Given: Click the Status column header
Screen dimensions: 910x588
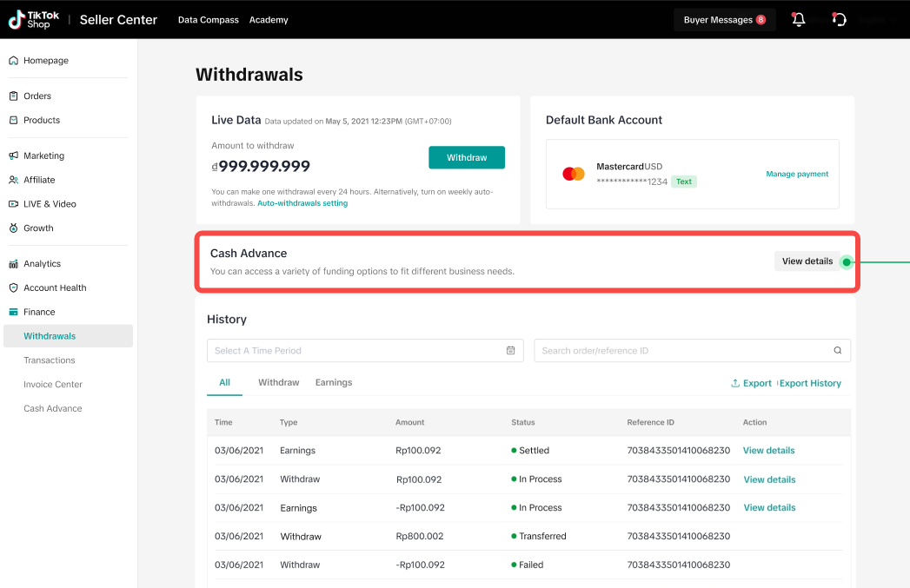Looking at the screenshot, I should coord(523,422).
